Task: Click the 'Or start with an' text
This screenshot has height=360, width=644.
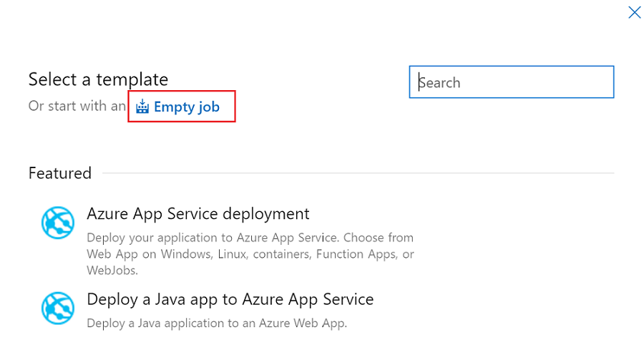Action: (x=77, y=106)
